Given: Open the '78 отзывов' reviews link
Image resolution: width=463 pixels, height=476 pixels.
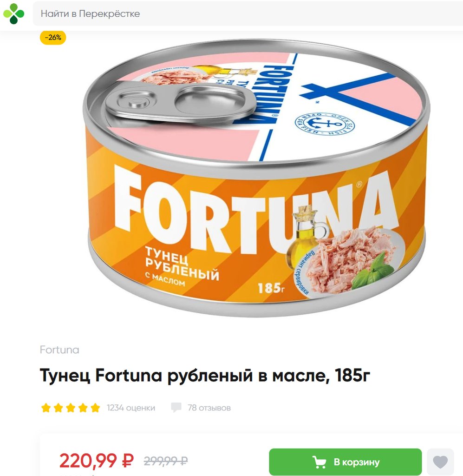Looking at the screenshot, I should 209,408.
